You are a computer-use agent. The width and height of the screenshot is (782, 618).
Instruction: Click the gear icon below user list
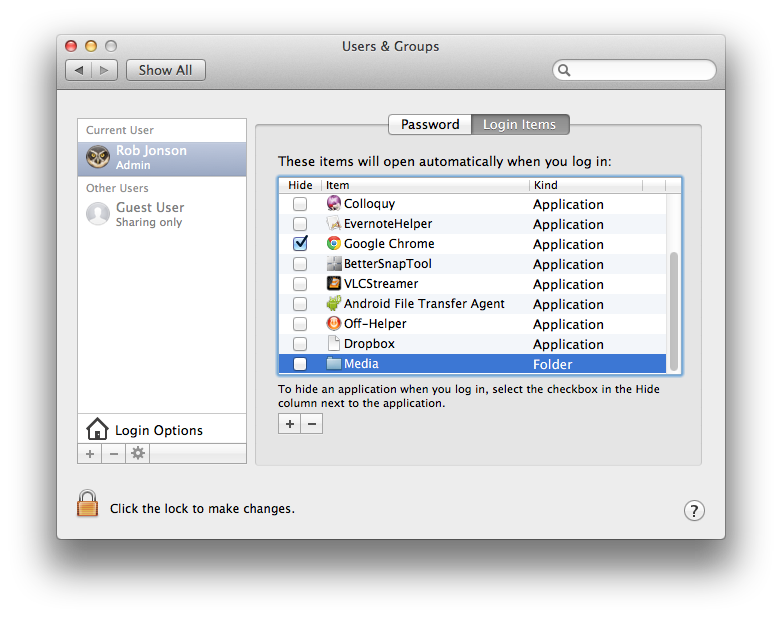pos(138,453)
